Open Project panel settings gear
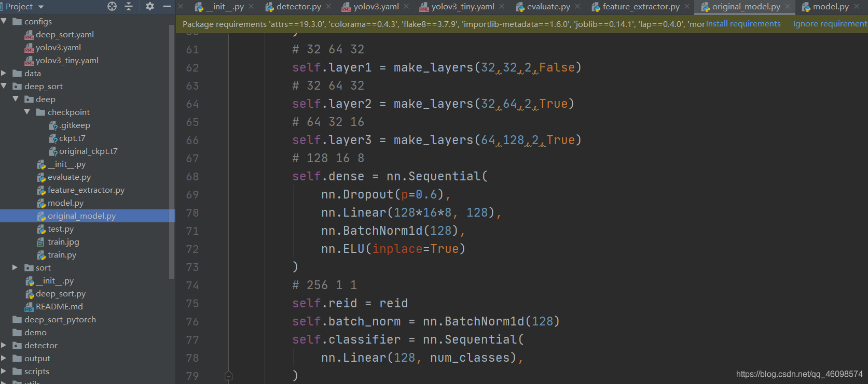The width and height of the screenshot is (868, 384). pyautogui.click(x=150, y=6)
